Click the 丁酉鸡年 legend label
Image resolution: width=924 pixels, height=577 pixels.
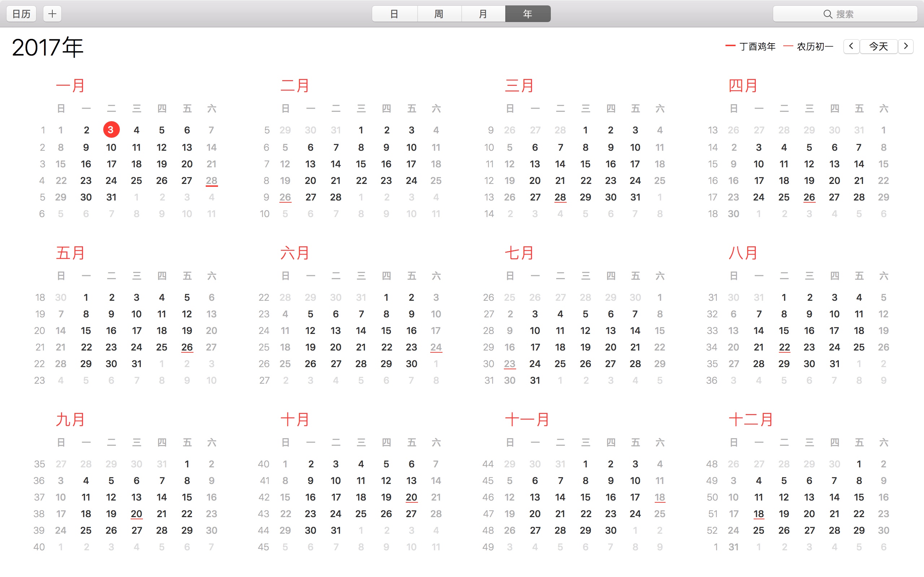click(757, 46)
